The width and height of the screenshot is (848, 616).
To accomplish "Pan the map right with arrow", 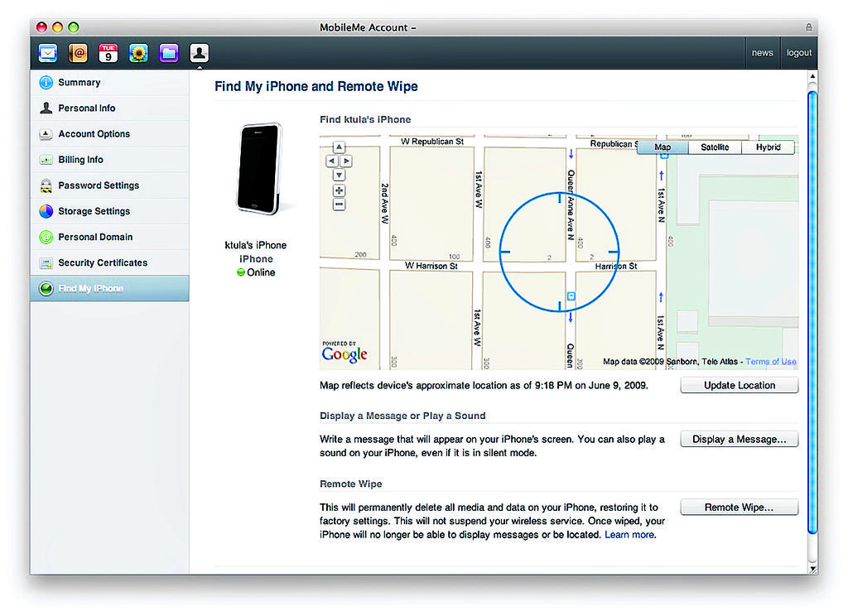I will pos(346,161).
